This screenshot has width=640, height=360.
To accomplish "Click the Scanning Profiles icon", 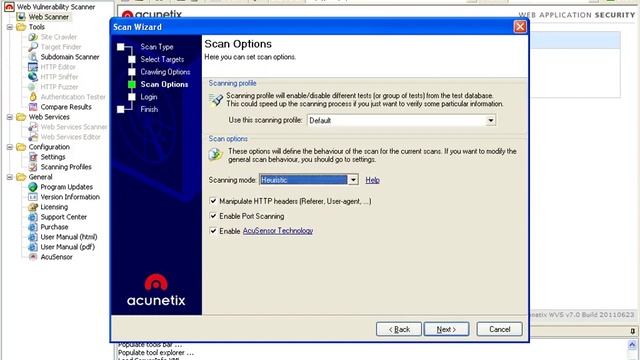I will tap(33, 167).
